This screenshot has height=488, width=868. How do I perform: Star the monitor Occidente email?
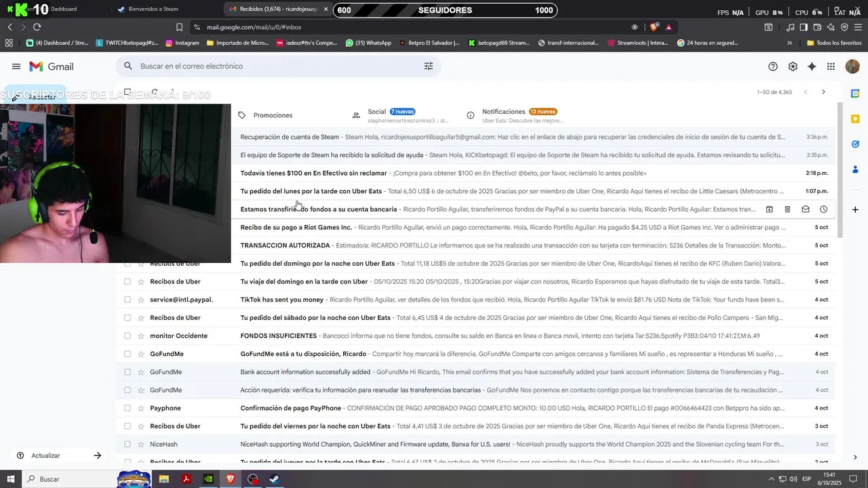tap(141, 335)
